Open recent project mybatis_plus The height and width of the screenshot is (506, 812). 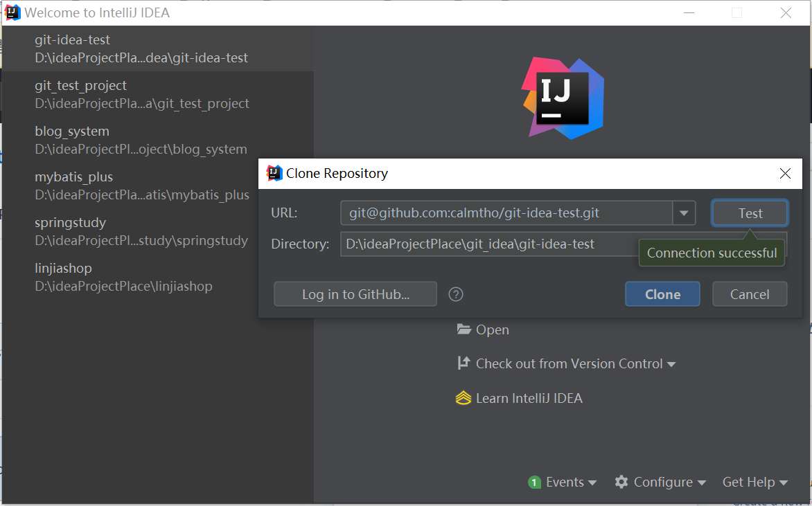coord(130,186)
